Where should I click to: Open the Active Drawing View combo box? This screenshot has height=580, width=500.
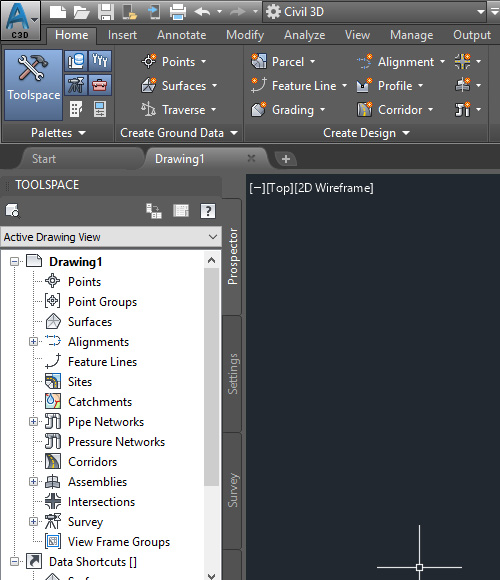(111, 237)
